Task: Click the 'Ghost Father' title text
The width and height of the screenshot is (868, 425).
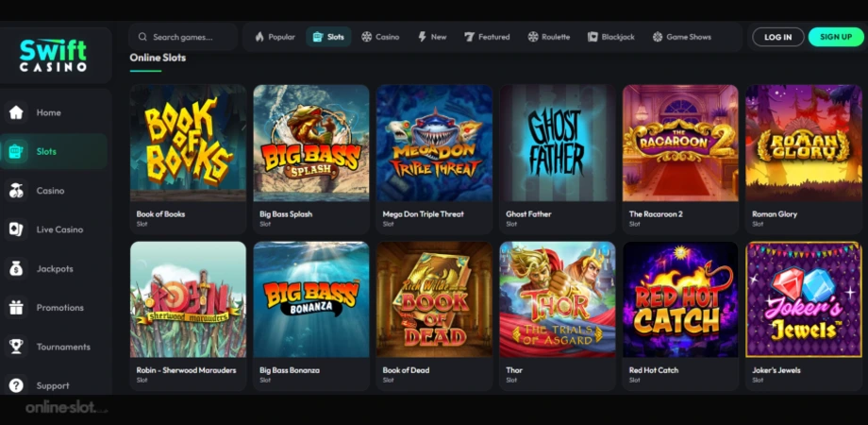Action: pos(528,213)
